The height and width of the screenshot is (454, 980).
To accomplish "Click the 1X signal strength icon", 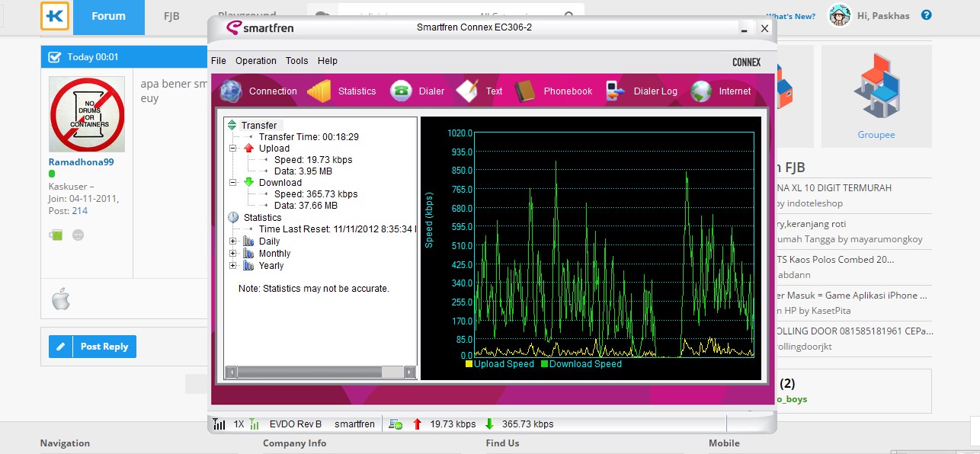I will (219, 424).
